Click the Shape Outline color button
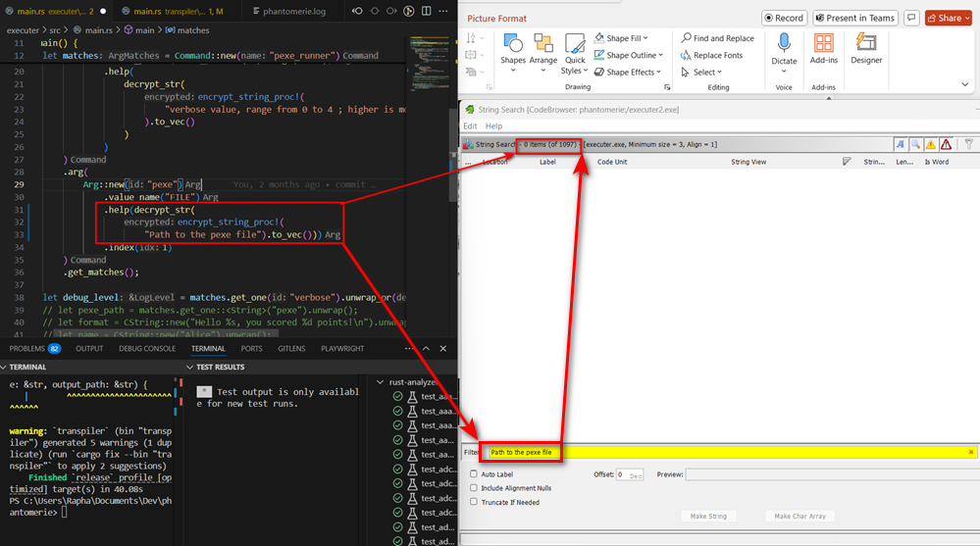The width and height of the screenshot is (980, 546). coord(628,55)
